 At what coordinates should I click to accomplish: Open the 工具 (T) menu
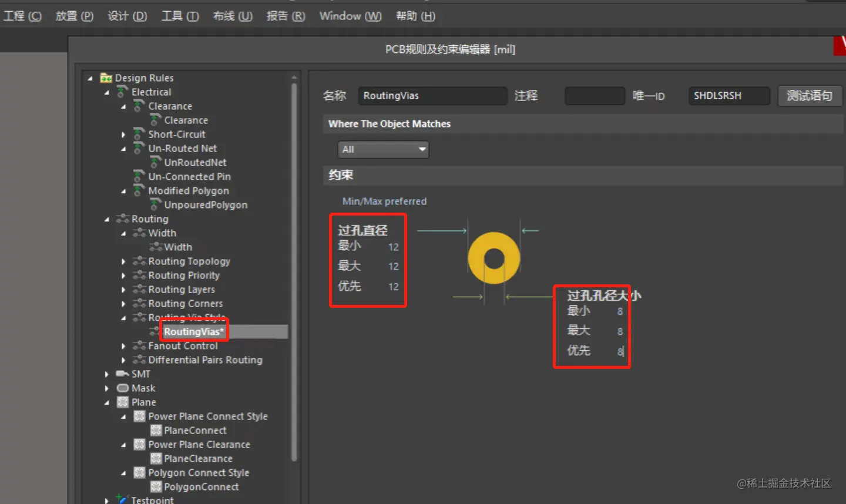180,16
